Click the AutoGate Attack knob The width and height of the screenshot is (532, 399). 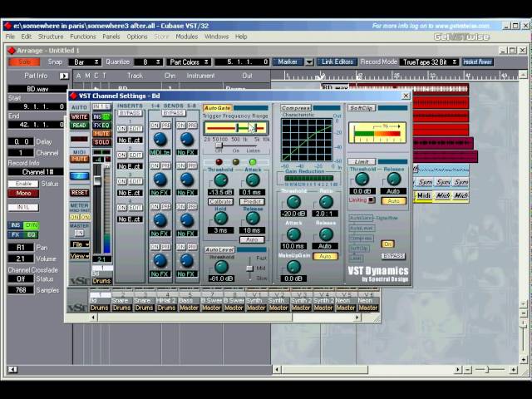pyautogui.click(x=253, y=180)
